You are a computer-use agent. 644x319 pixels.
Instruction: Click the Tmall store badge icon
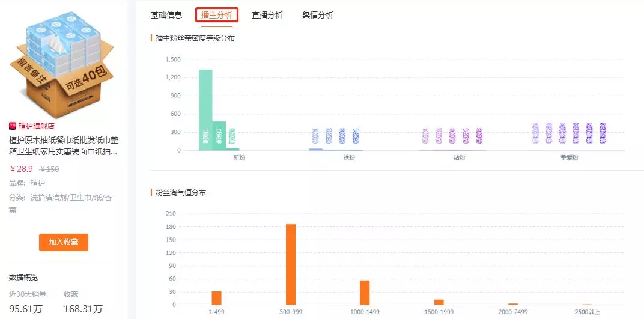pyautogui.click(x=13, y=126)
